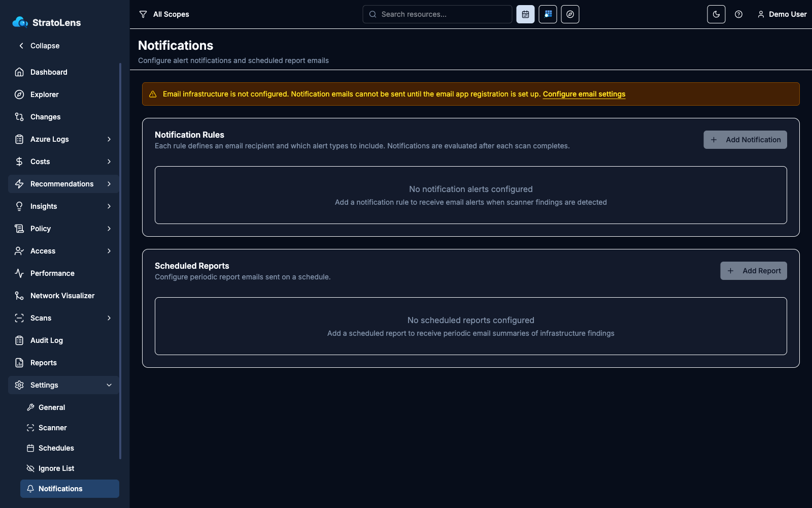Screen dimensions: 812x508
Task: Expand the Azure Logs submenu chevron
Action: [x=109, y=139]
